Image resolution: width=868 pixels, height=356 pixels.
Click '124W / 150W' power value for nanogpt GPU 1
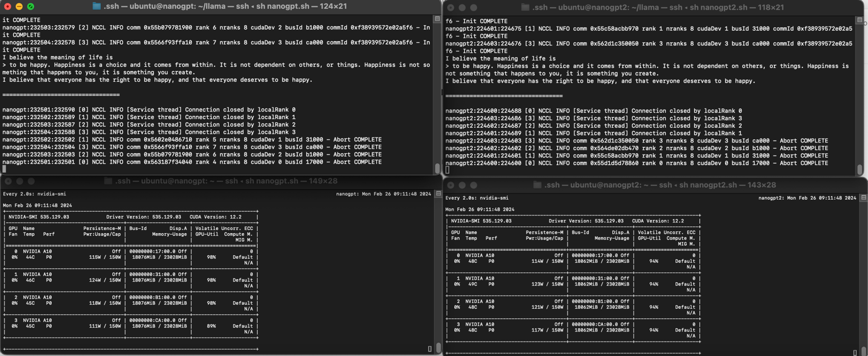click(105, 280)
